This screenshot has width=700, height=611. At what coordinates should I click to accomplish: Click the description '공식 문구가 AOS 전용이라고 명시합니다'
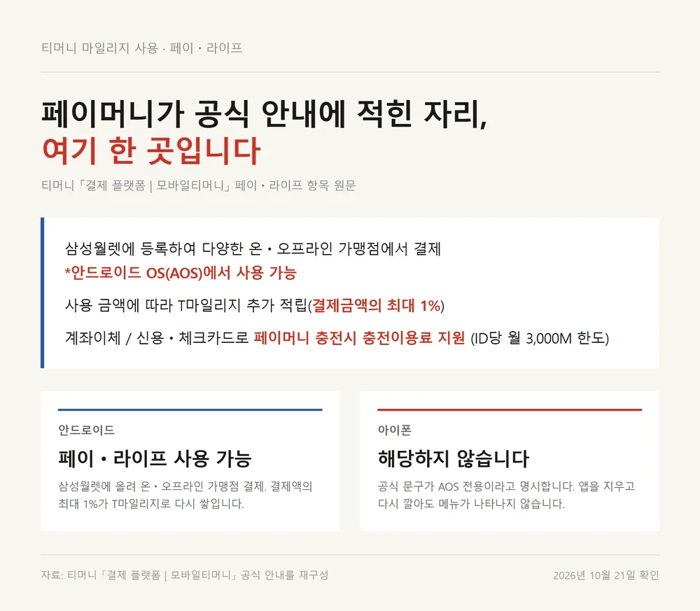[x=476, y=486]
